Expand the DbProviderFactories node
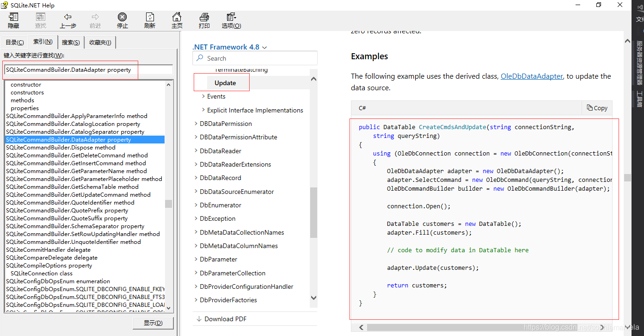This screenshot has width=644, height=336. (x=196, y=300)
